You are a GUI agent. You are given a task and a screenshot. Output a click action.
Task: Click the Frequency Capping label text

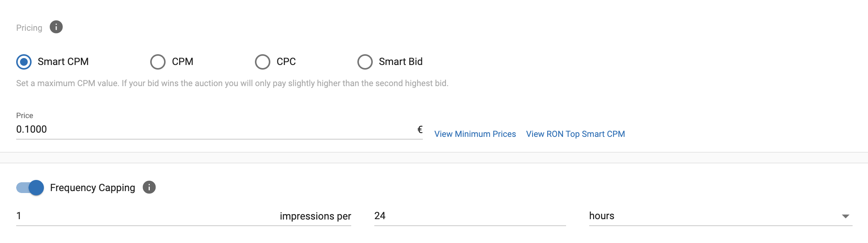point(92,188)
